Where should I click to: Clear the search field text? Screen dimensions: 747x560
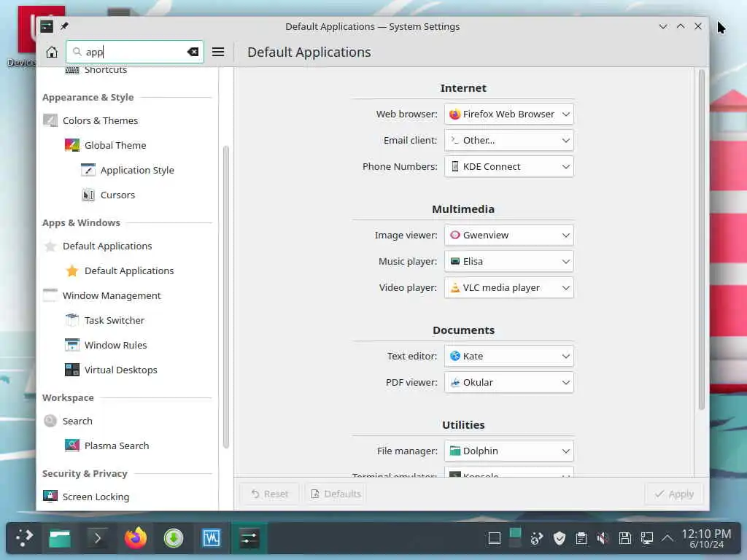(193, 52)
